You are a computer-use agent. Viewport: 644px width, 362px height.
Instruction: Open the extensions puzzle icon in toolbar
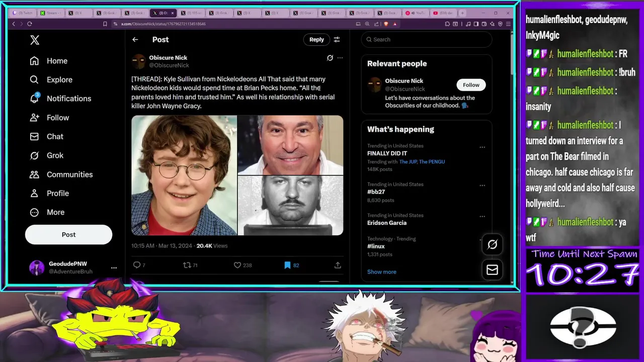(447, 24)
